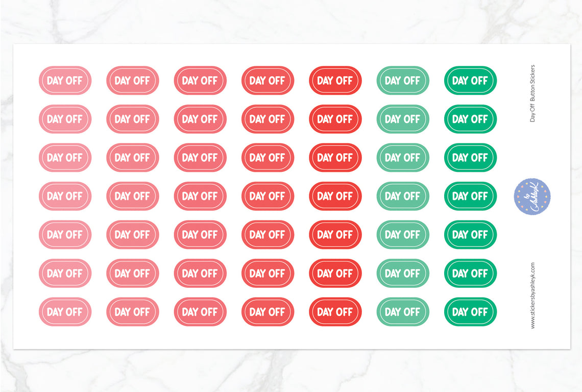Click the light green DAY OFF sticker in second row
This screenshot has width=582, height=392.
403,119
